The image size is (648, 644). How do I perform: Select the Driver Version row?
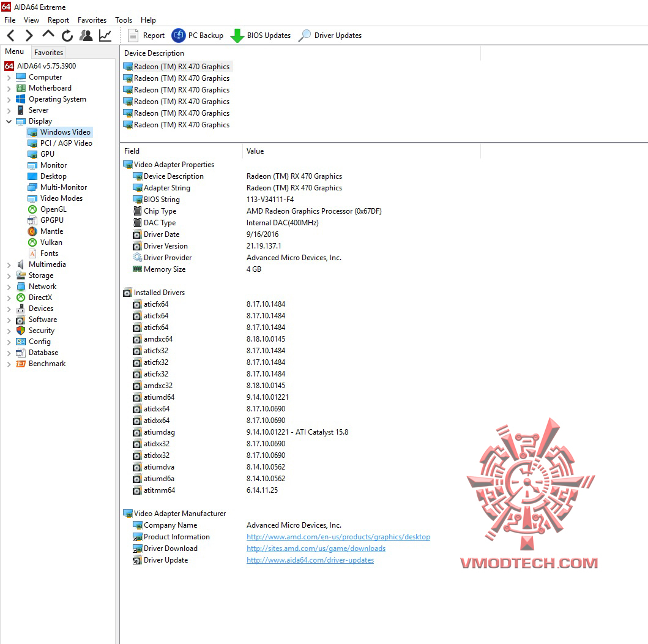tap(207, 246)
